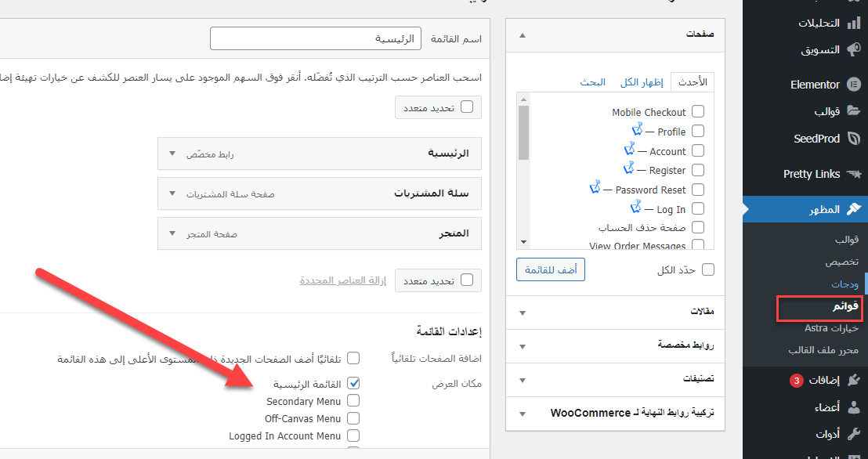Viewport: 868px width, 459px height.
Task: Open قوائم in the Appearance submenu
Action: [846, 306]
